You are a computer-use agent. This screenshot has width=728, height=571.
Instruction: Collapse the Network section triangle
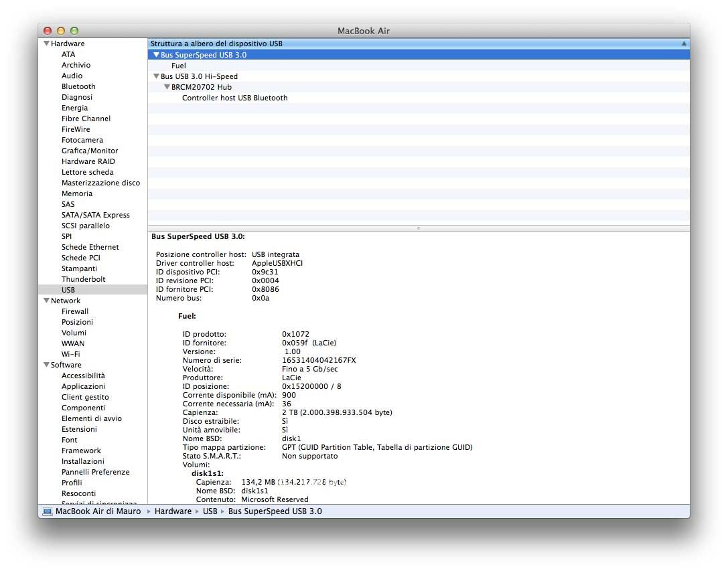(x=46, y=301)
